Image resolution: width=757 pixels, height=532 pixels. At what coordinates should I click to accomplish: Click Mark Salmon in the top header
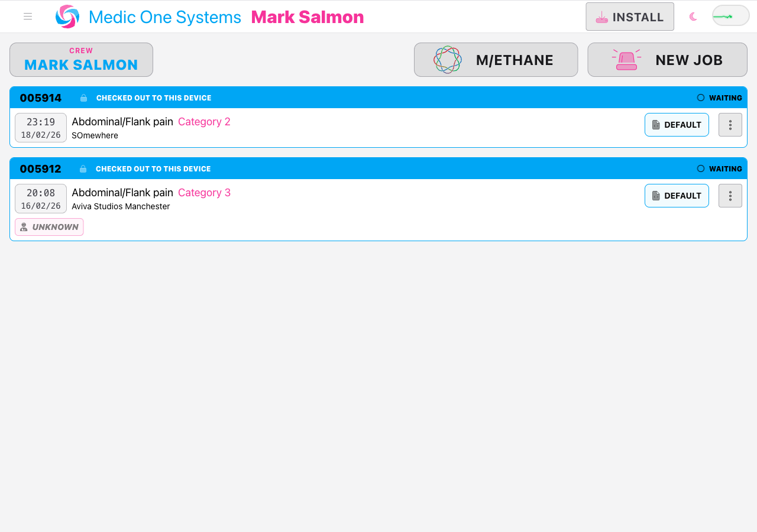[x=307, y=17]
